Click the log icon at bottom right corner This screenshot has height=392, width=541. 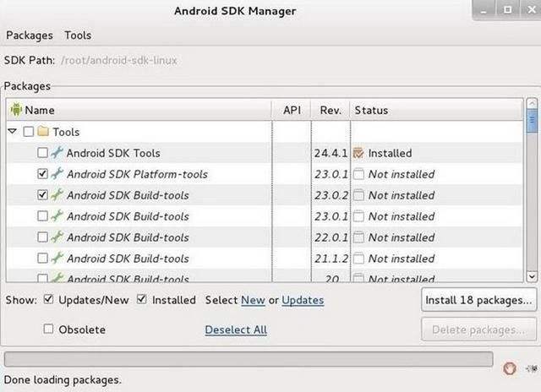[532, 368]
